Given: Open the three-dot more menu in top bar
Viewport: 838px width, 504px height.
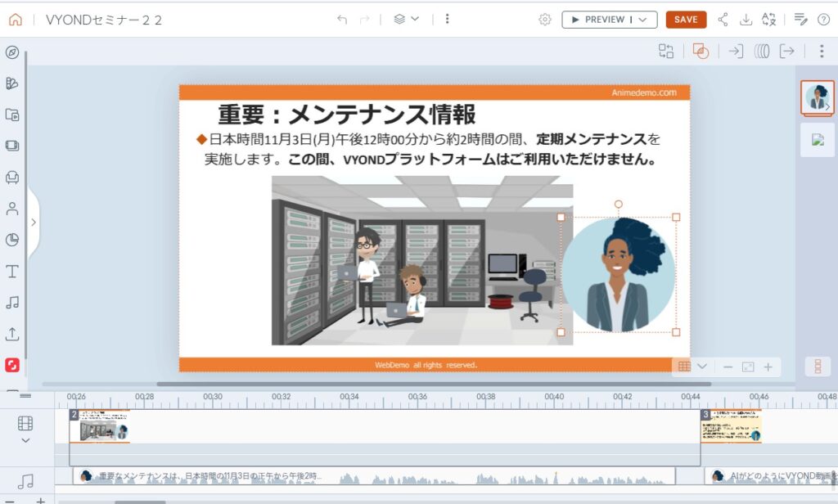Looking at the screenshot, I should [447, 20].
